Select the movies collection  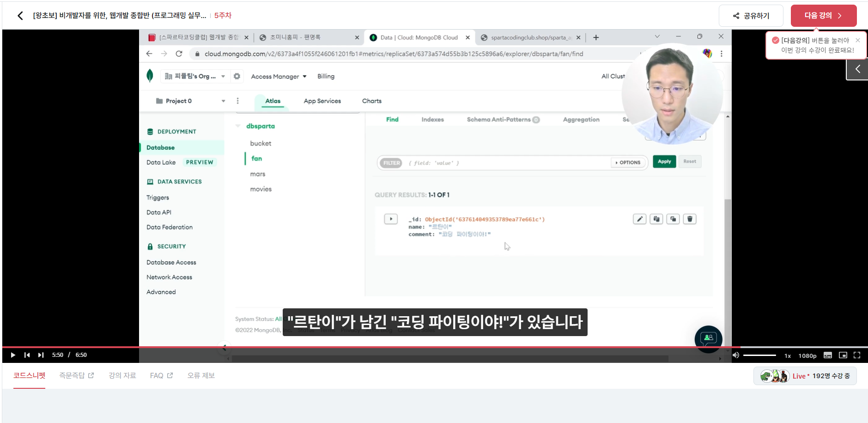tap(261, 189)
